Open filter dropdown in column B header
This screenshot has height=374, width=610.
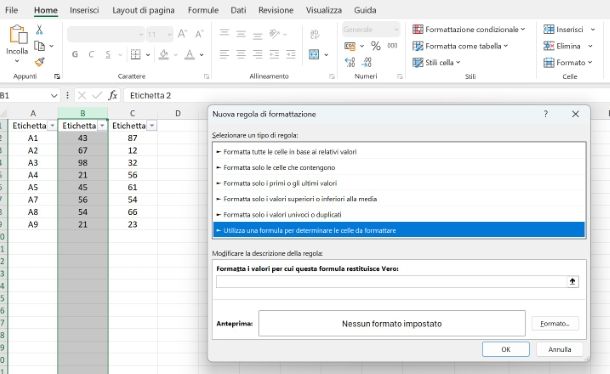[x=102, y=126]
